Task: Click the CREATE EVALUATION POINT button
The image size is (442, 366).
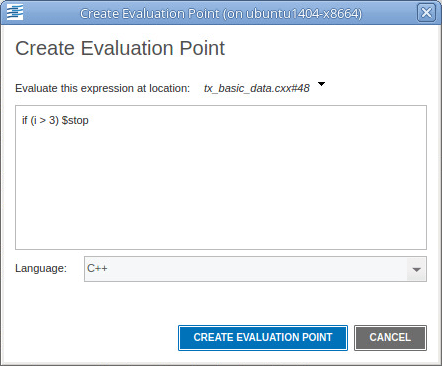Action: pyautogui.click(x=263, y=338)
